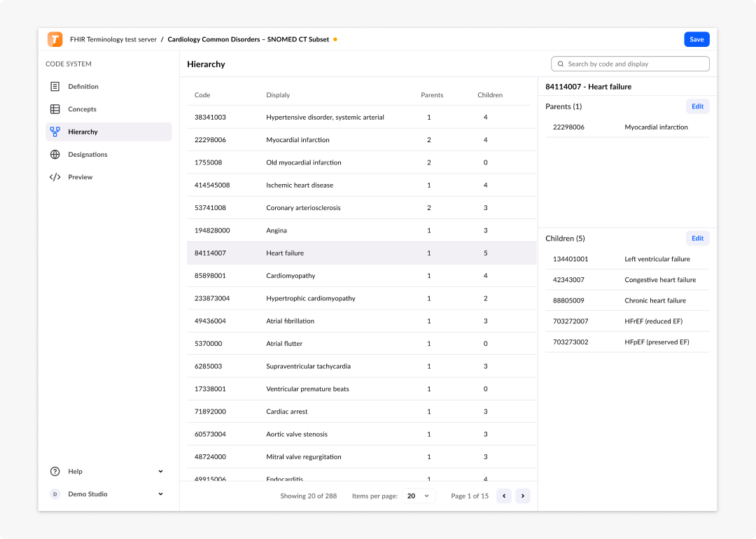Go to previous page arrow
Viewport: 756px width, 539px height.
pyautogui.click(x=504, y=496)
